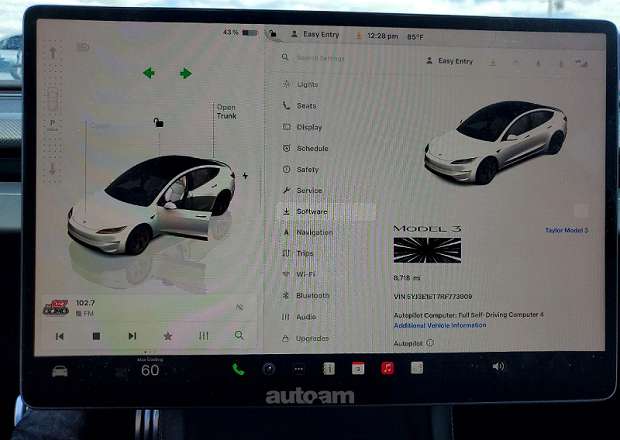This screenshot has height=440, width=620.
Task: Tap the charge port lightning bolt icon
Action: point(245,176)
